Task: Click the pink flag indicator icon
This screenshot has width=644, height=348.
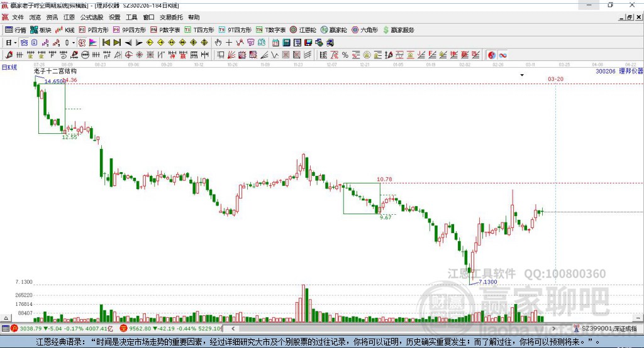Action: (93, 43)
